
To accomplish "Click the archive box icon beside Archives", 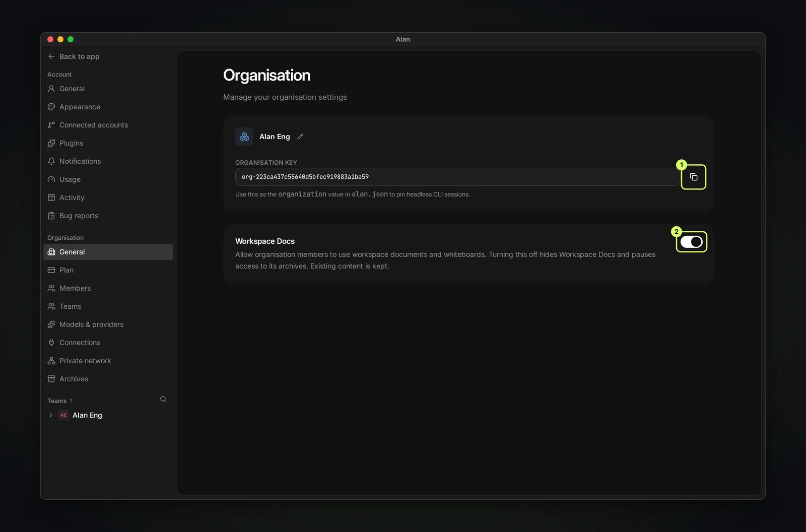I will (51, 379).
